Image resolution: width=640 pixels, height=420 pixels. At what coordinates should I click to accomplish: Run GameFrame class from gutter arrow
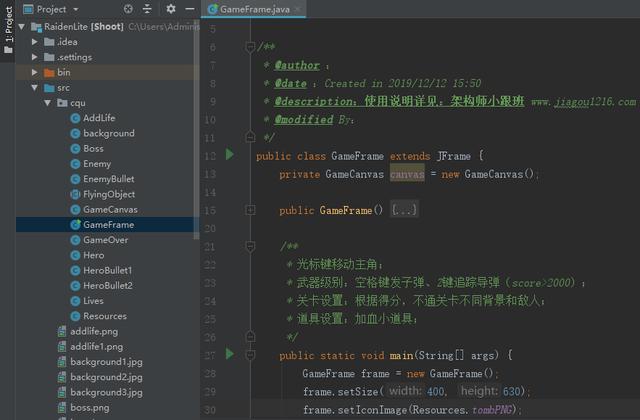point(230,154)
